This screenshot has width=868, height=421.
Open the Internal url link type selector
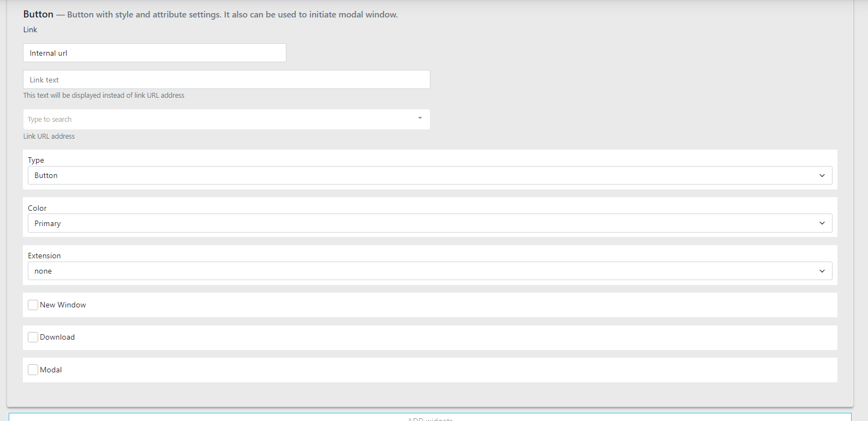(154, 53)
